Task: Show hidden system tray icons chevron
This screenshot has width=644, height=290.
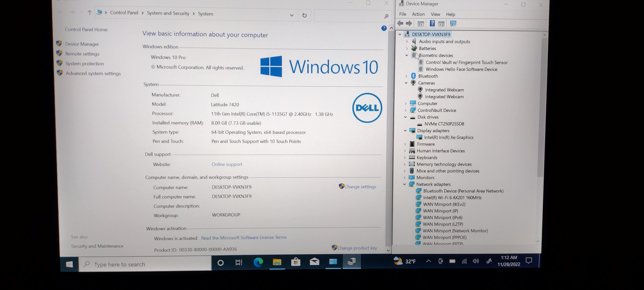Action: click(x=429, y=261)
